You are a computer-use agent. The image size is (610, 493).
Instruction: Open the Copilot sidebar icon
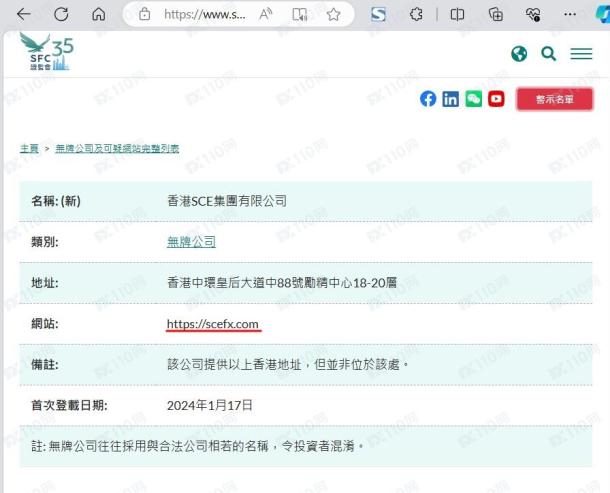tap(603, 14)
